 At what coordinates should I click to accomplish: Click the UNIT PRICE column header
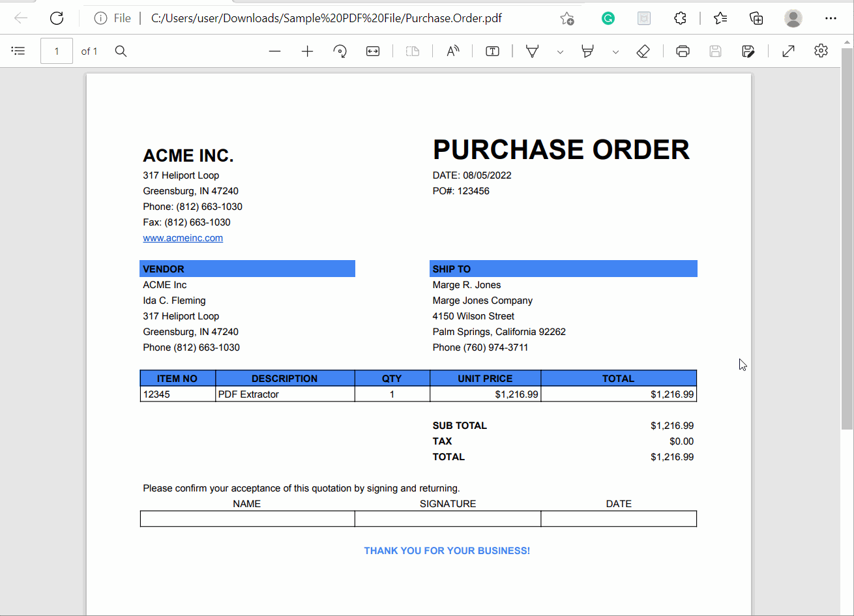point(485,378)
